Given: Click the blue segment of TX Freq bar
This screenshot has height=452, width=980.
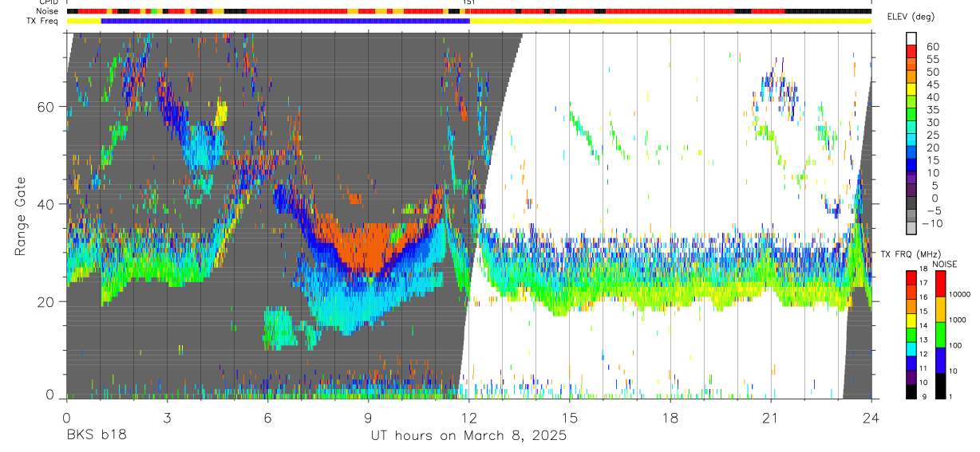Looking at the screenshot, I should (x=286, y=21).
